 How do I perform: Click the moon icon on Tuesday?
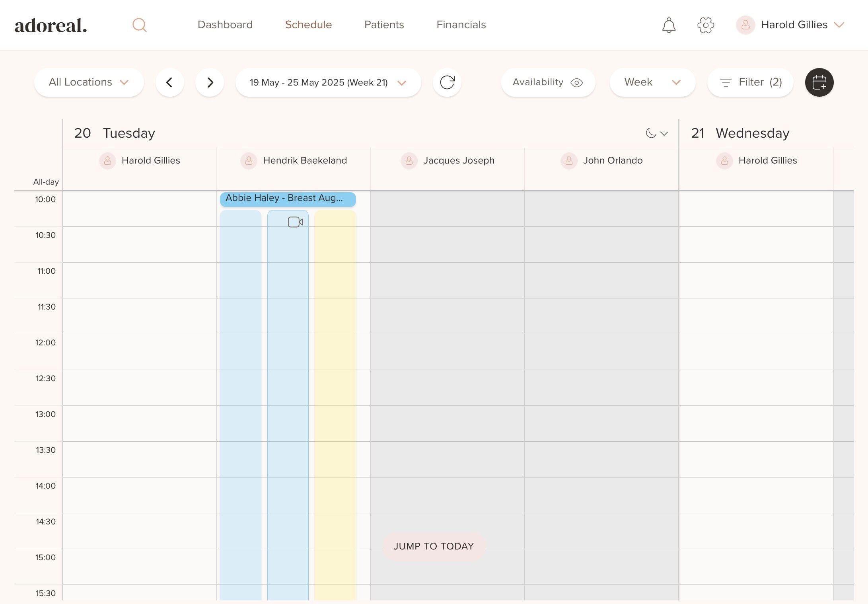coord(651,133)
